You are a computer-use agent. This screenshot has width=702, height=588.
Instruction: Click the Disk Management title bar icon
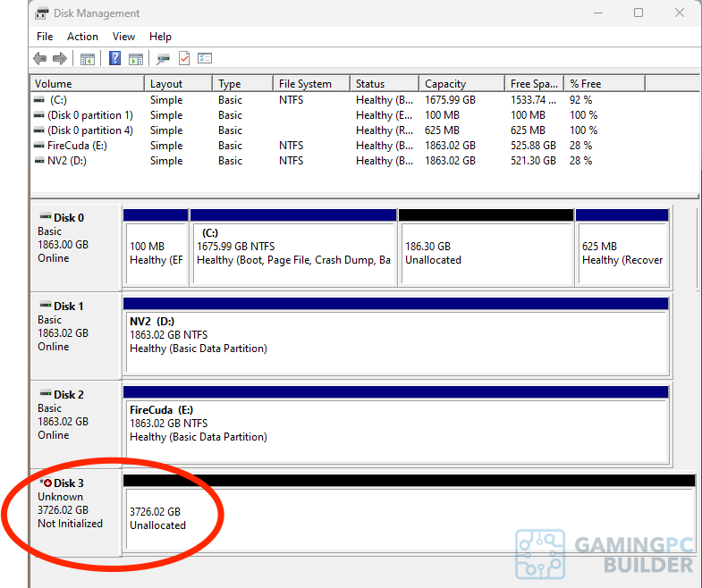coord(42,13)
